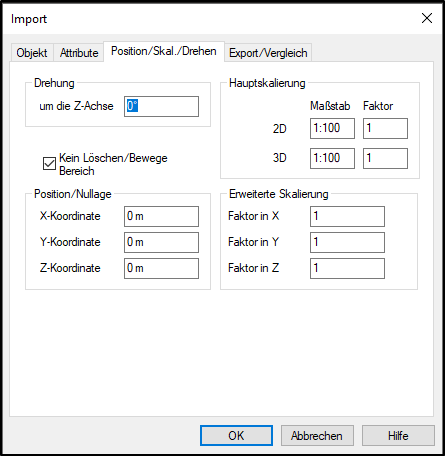Switch to the Objekt tab
The width and height of the screenshot is (445, 456).
(32, 53)
